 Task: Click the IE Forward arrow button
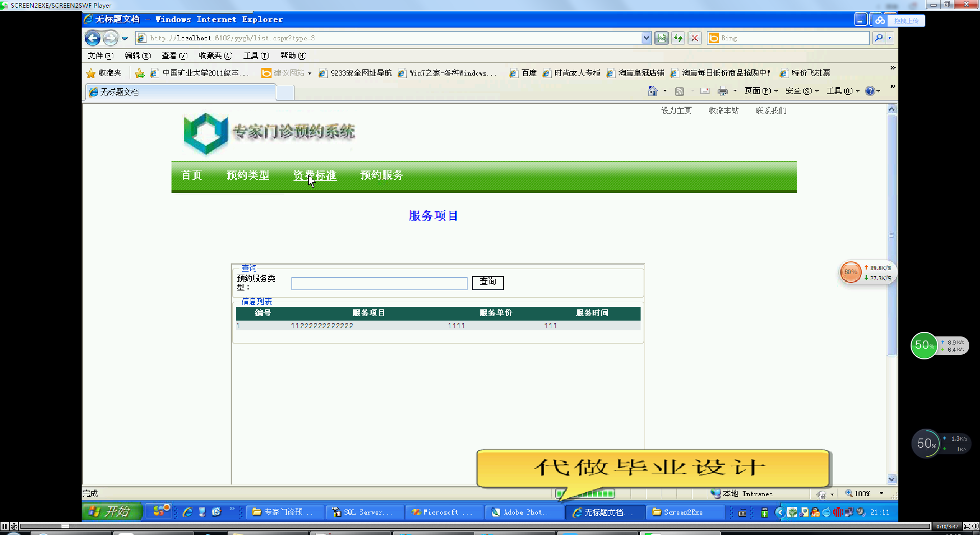coord(110,38)
